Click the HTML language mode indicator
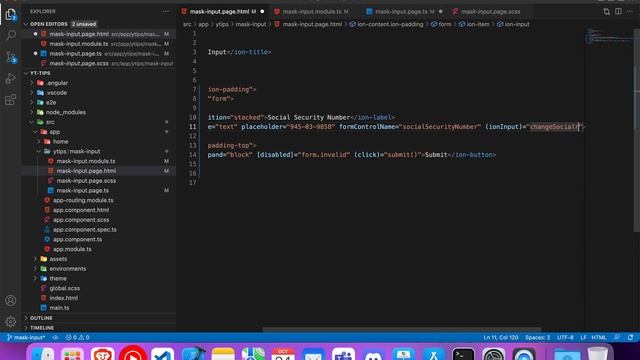This screenshot has width=640, height=360. point(599,338)
